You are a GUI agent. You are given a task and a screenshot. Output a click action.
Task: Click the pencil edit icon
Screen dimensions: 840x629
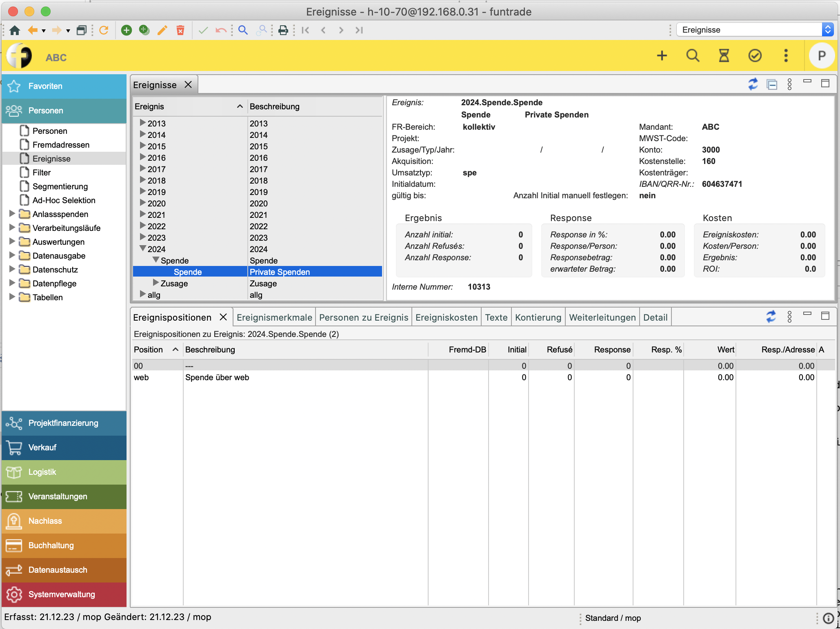coord(162,30)
